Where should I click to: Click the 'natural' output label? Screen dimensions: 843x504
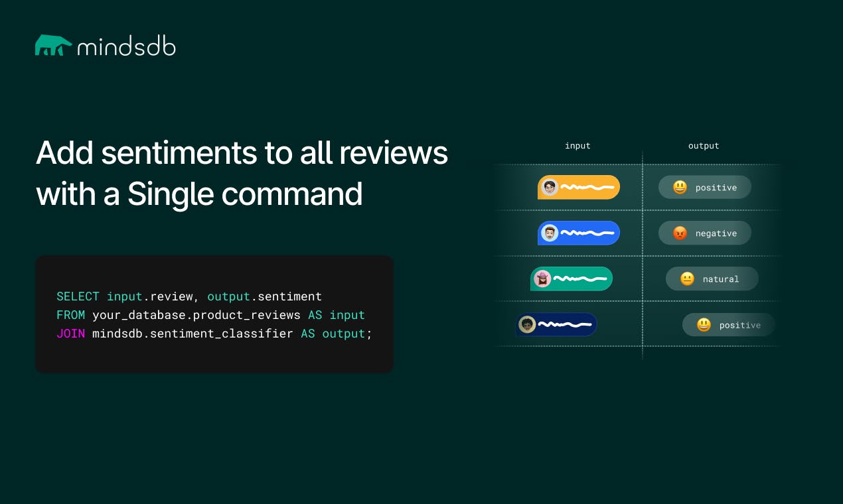click(x=721, y=279)
